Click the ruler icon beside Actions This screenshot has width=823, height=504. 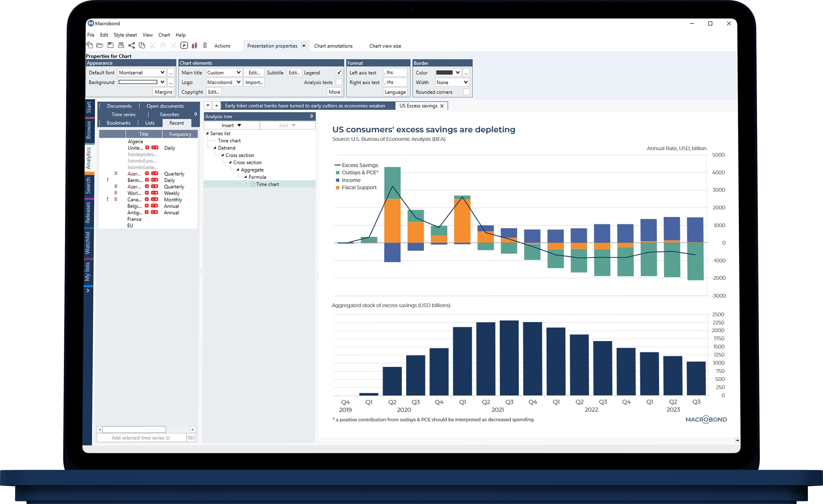pos(205,45)
